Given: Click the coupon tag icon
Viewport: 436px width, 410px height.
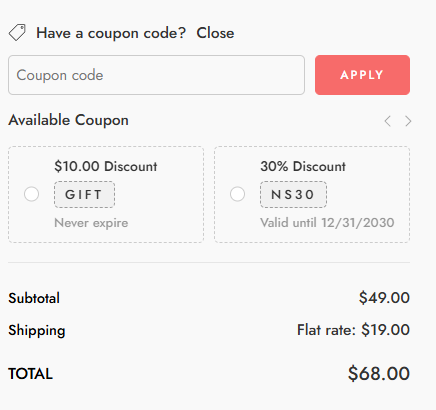Looking at the screenshot, I should pos(17,33).
